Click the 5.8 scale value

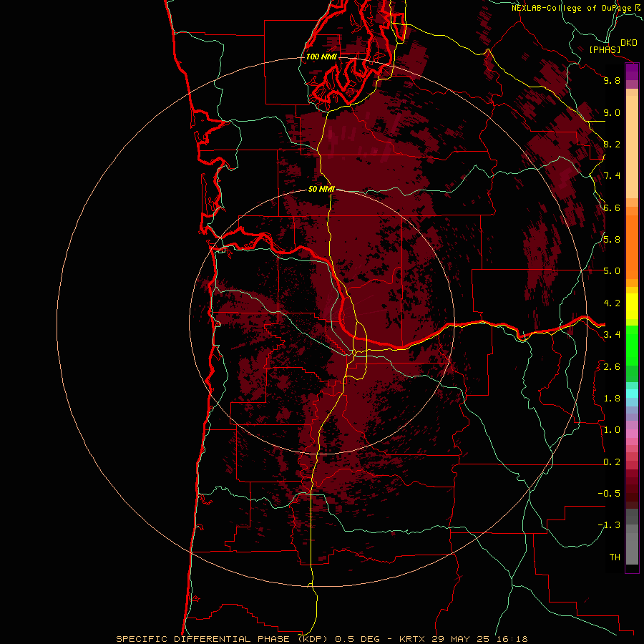click(x=612, y=240)
